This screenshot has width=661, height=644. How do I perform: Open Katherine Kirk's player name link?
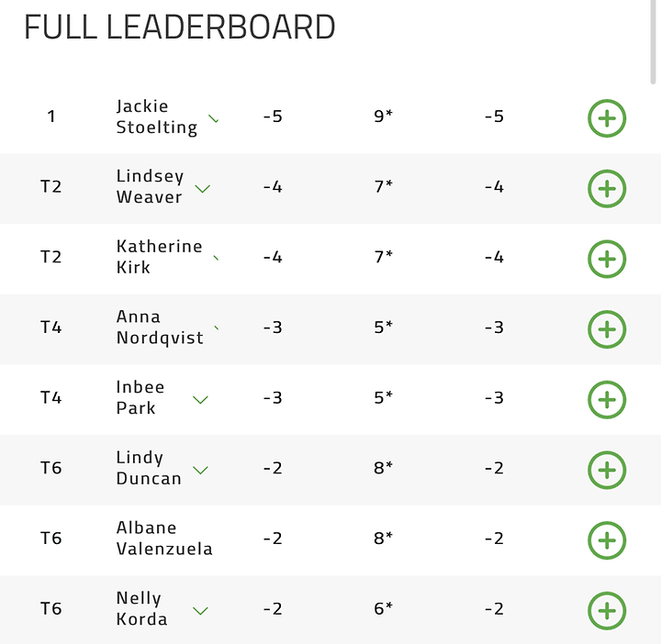pos(160,257)
